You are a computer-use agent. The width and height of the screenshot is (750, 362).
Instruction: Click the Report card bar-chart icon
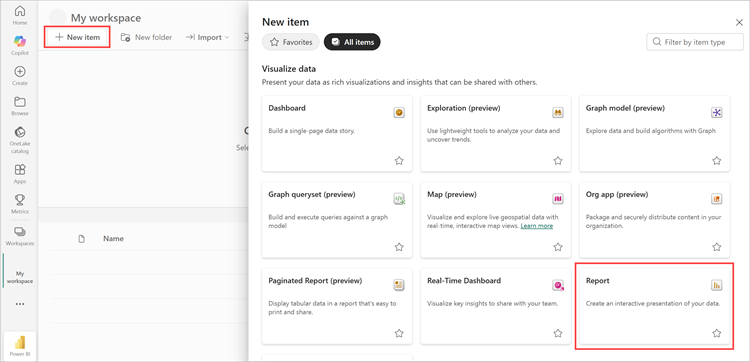tap(717, 285)
